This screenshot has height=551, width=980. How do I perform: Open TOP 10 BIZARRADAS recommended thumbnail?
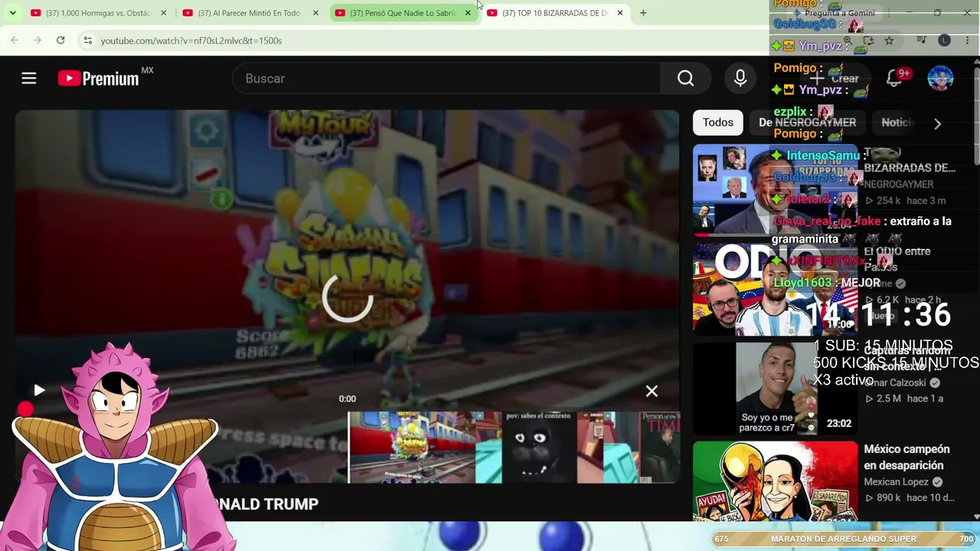[x=775, y=189]
